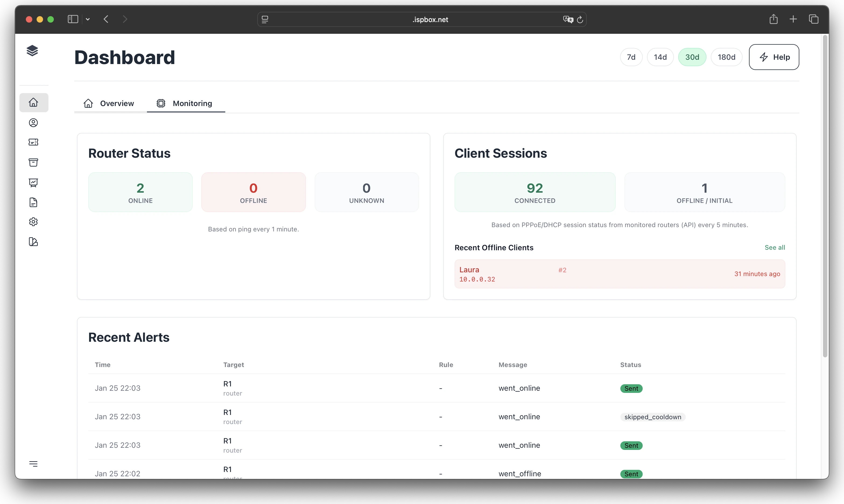Select the user accounts sidebar icon
Viewport: 844px width, 504px height.
point(33,123)
